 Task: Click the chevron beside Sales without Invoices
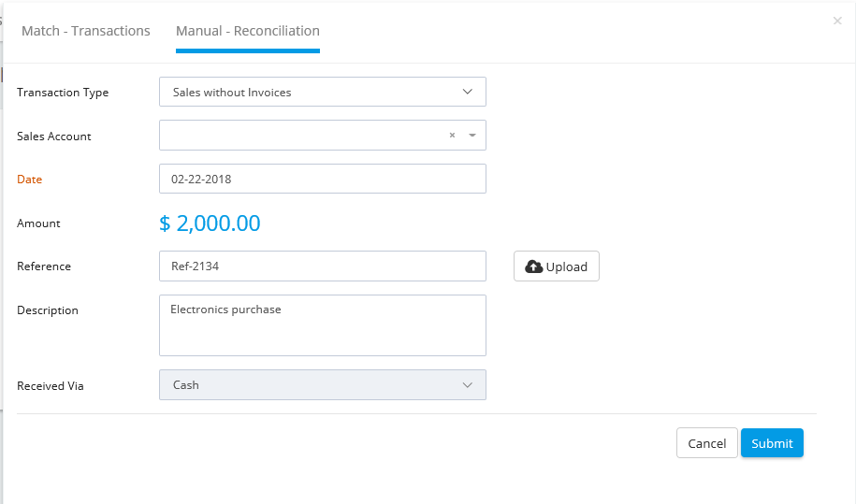pos(468,92)
